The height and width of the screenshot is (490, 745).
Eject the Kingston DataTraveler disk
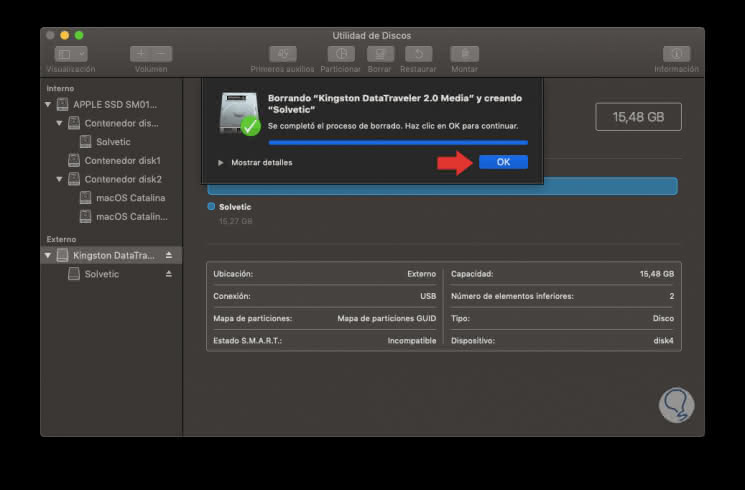169,255
